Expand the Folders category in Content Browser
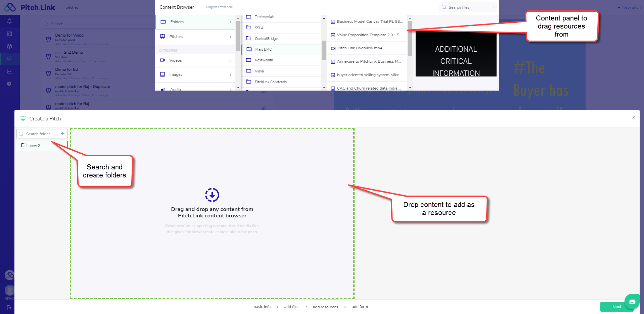644x314 pixels. click(x=196, y=22)
